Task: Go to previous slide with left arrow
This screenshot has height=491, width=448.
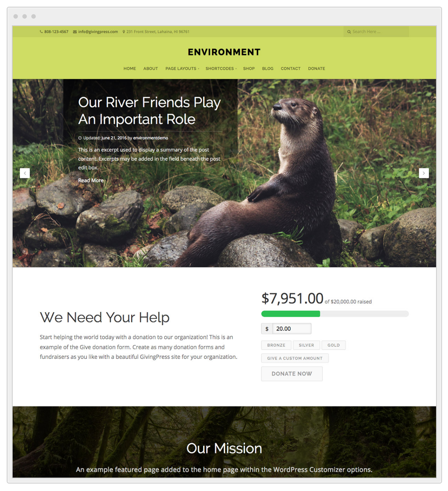Action: tap(25, 173)
